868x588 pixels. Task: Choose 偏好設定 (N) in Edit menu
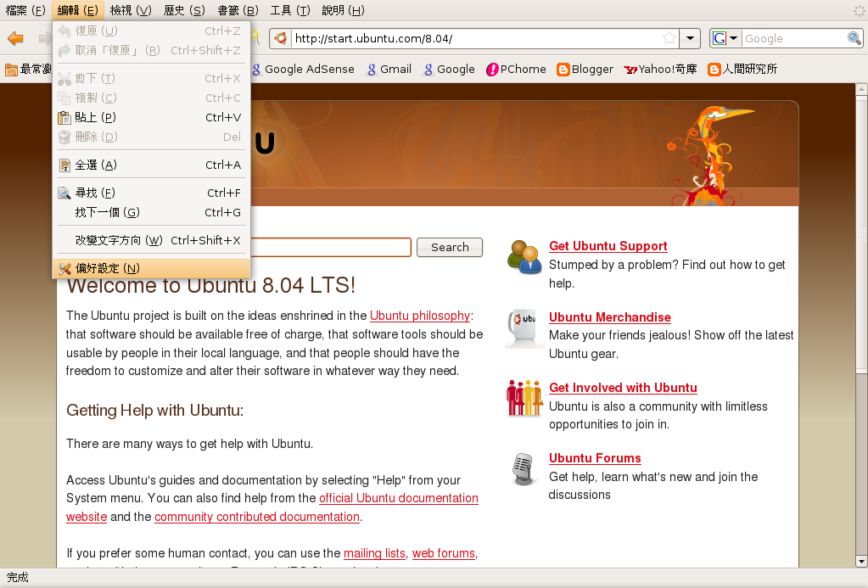pos(151,268)
